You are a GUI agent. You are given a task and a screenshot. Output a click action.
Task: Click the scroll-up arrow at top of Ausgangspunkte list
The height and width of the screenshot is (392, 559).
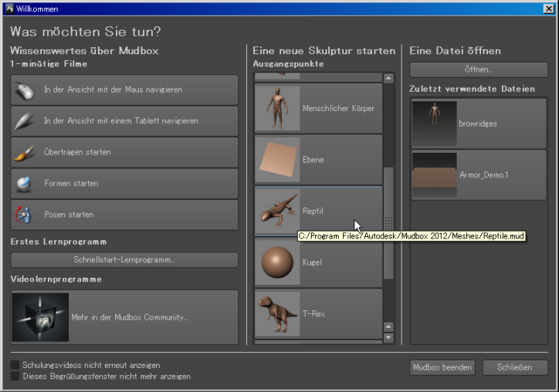pyautogui.click(x=388, y=78)
